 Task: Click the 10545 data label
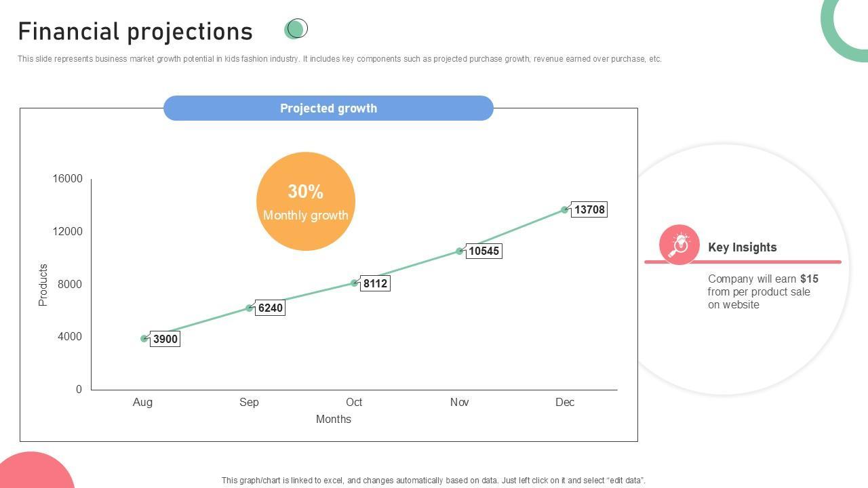pyautogui.click(x=484, y=251)
